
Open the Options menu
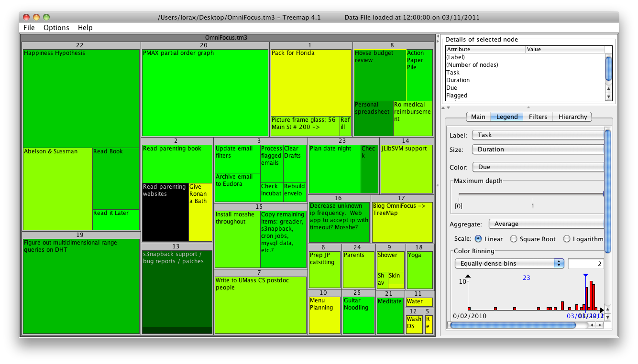pos(56,28)
